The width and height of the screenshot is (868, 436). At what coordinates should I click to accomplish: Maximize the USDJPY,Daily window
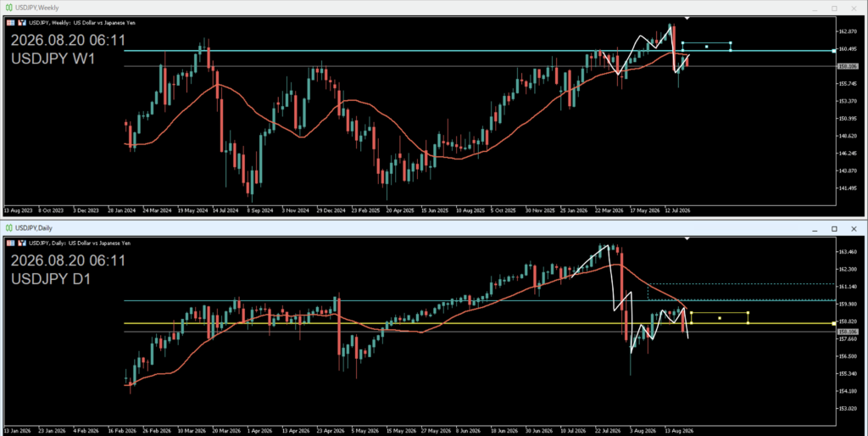pyautogui.click(x=834, y=229)
